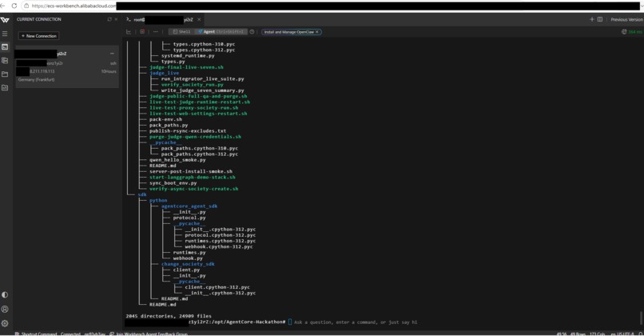
Task: Click live-test-proxy-society-run.sh text
Action: (x=194, y=107)
